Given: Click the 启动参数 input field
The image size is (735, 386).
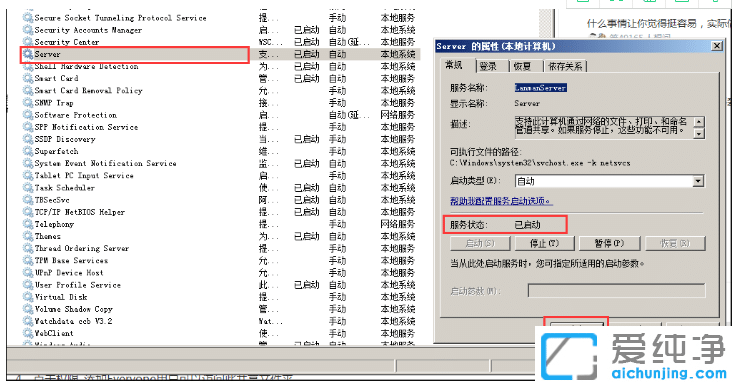Looking at the screenshot, I should click(616, 291).
